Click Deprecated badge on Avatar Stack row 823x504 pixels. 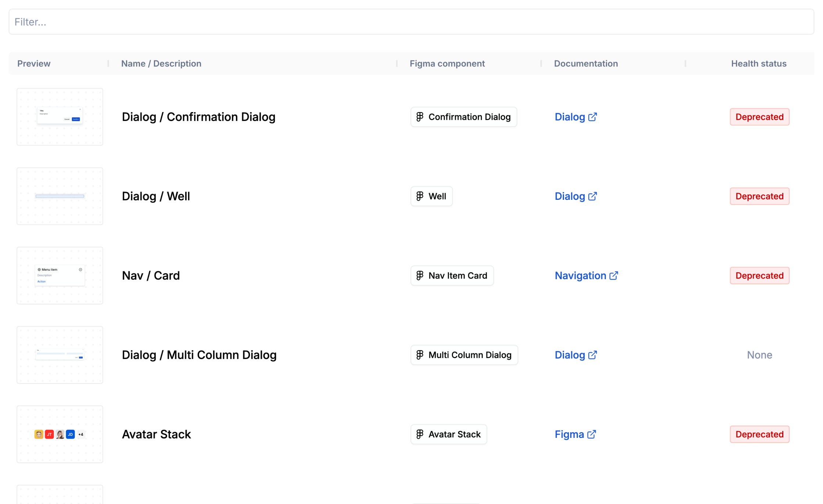759,434
